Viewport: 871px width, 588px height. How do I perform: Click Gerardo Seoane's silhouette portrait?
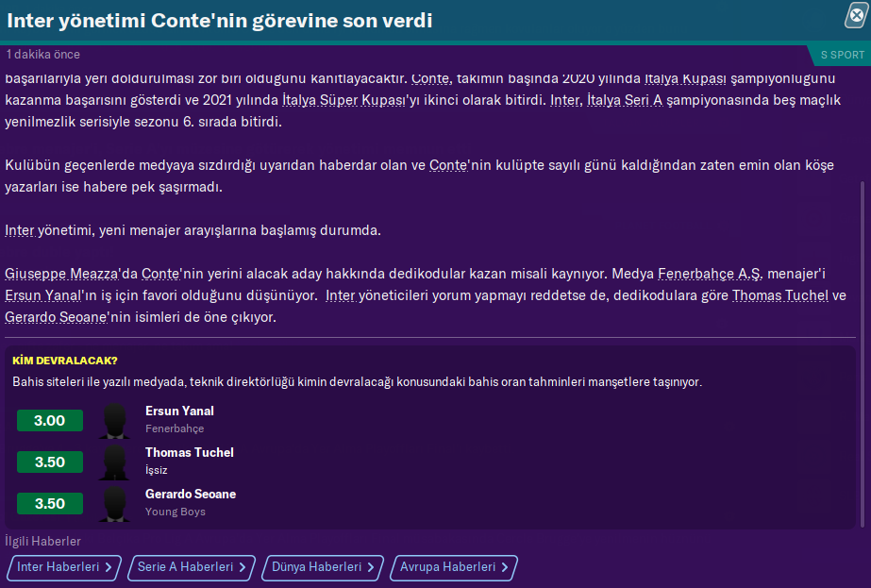coord(115,504)
